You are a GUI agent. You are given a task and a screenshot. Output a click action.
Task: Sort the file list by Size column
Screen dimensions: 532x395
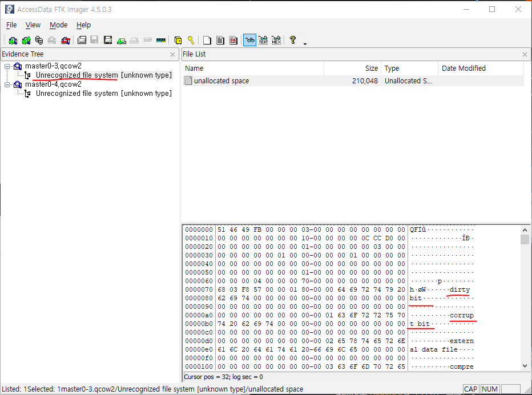[353, 68]
